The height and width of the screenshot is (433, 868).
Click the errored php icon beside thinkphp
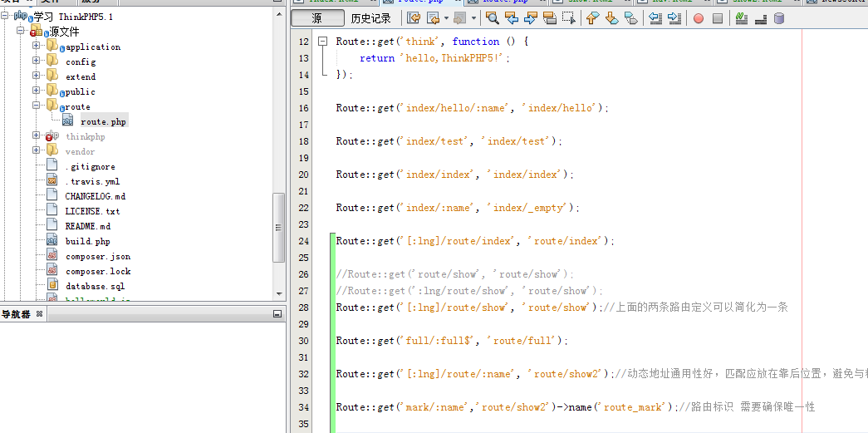tap(52, 135)
